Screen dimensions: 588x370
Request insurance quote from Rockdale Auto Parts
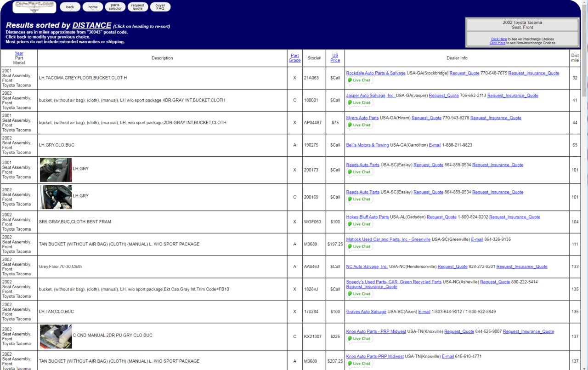coord(534,73)
